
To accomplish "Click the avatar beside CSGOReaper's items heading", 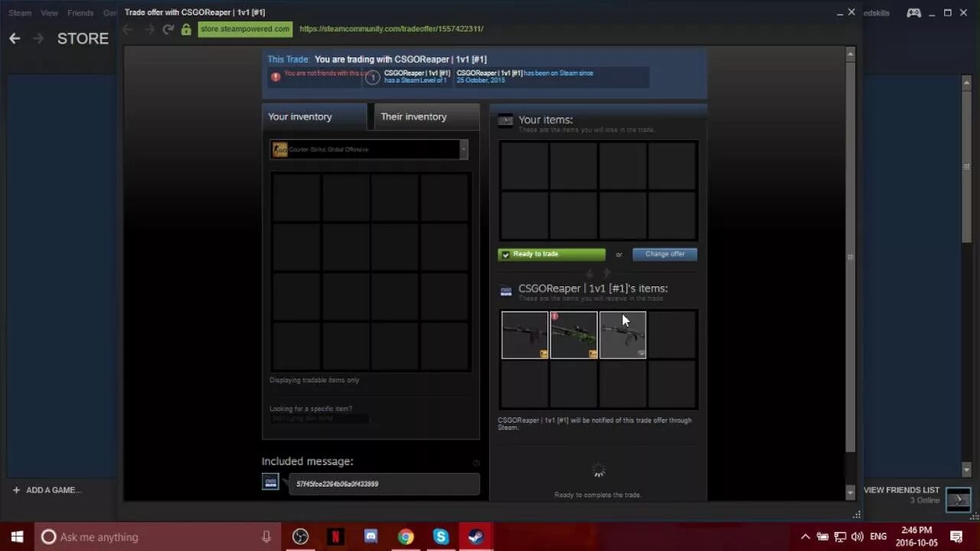I will (x=505, y=291).
